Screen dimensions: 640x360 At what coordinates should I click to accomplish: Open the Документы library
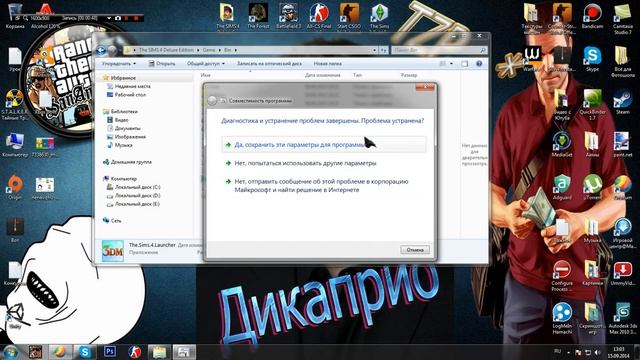pyautogui.click(x=124, y=128)
